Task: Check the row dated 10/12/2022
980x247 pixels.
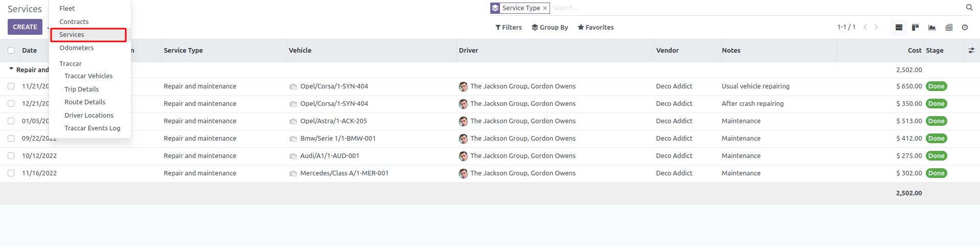Action: [11, 156]
